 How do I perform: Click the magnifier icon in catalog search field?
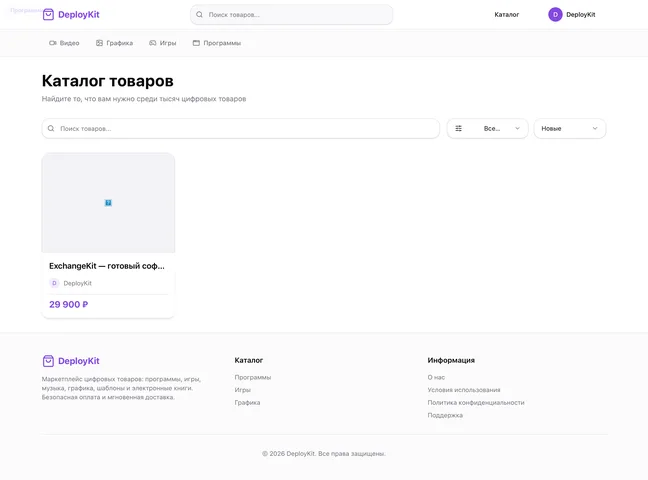click(51, 129)
